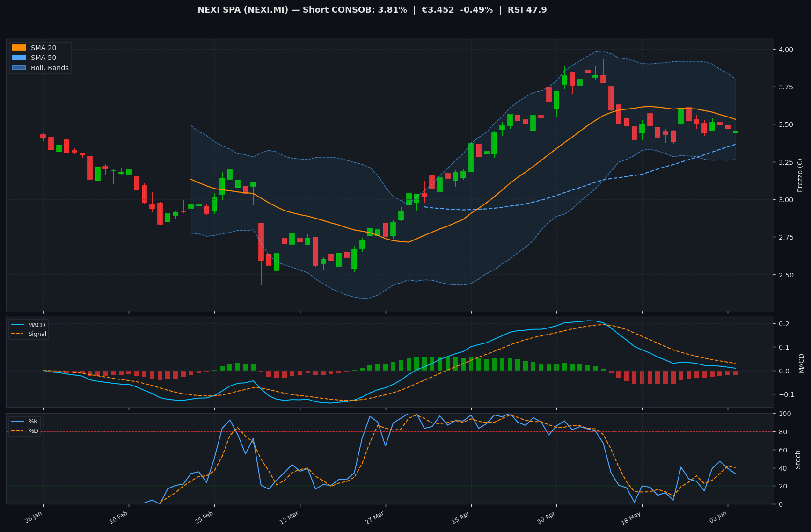This screenshot has height=532, width=811.
Task: Click the "Signal" legend entry text
Action: 37,334
